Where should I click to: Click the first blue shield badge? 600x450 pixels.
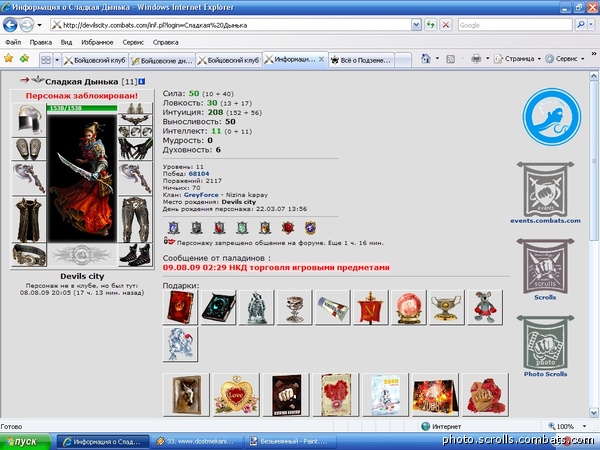click(174, 228)
